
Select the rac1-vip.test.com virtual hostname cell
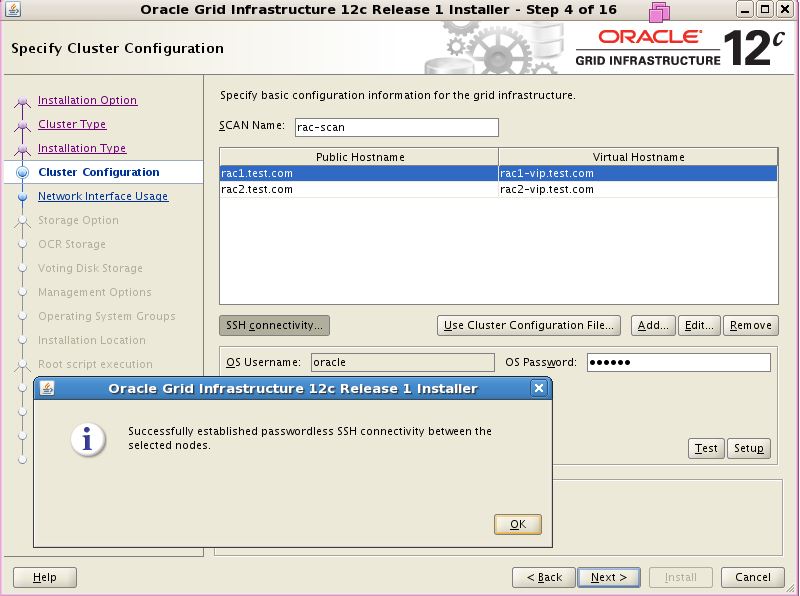tap(638, 173)
